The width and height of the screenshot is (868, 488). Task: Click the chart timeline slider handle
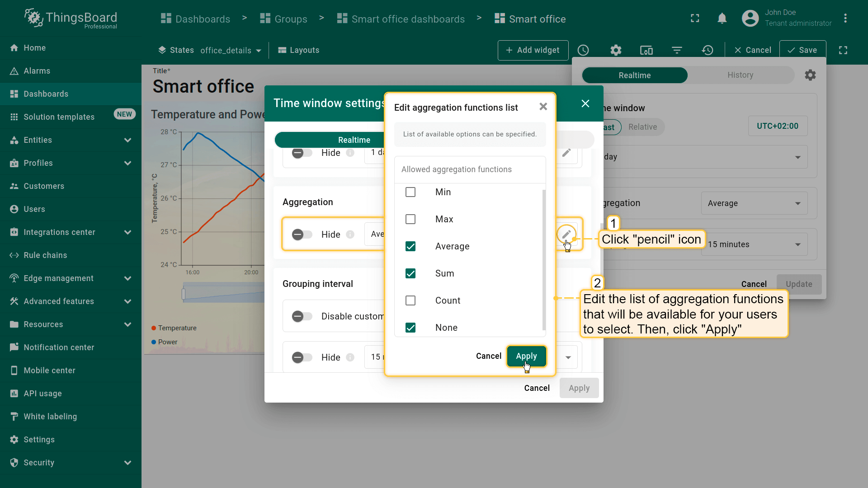pos(184,294)
